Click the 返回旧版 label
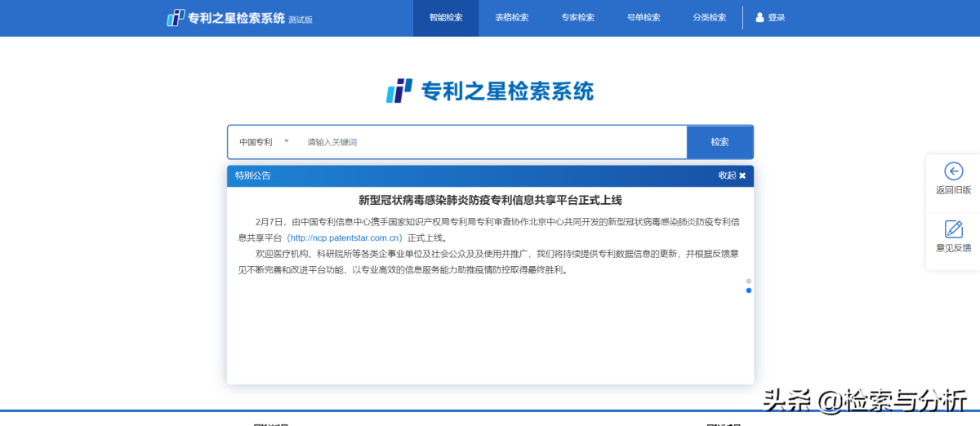Screen dimensions: 980x426 [x=953, y=190]
